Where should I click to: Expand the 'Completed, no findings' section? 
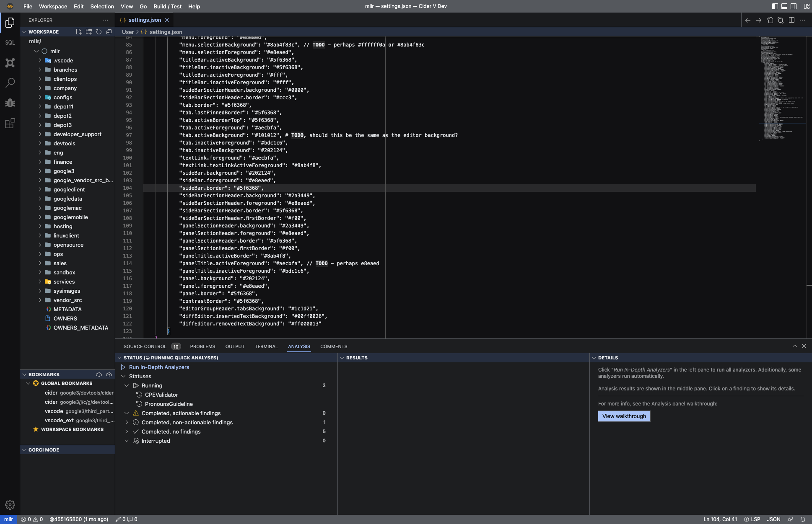(127, 431)
